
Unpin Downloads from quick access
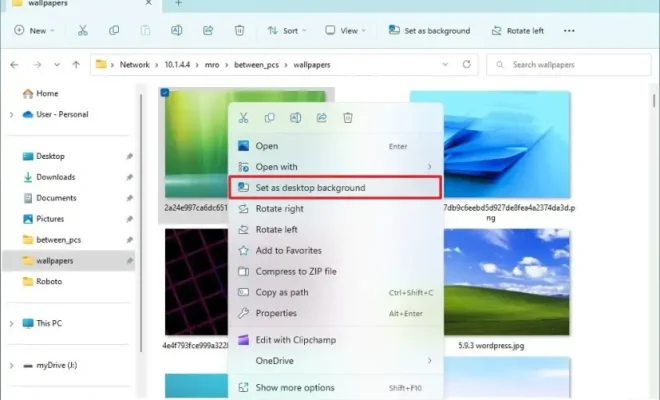point(130,177)
